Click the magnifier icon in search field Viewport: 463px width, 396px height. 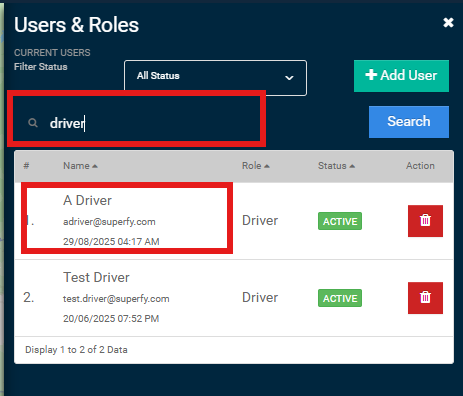point(33,123)
